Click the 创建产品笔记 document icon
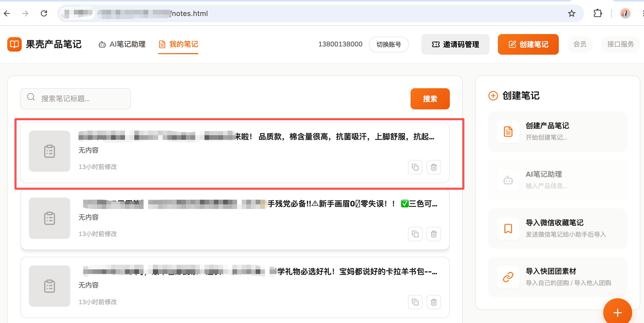This screenshot has width=644, height=323. (508, 132)
